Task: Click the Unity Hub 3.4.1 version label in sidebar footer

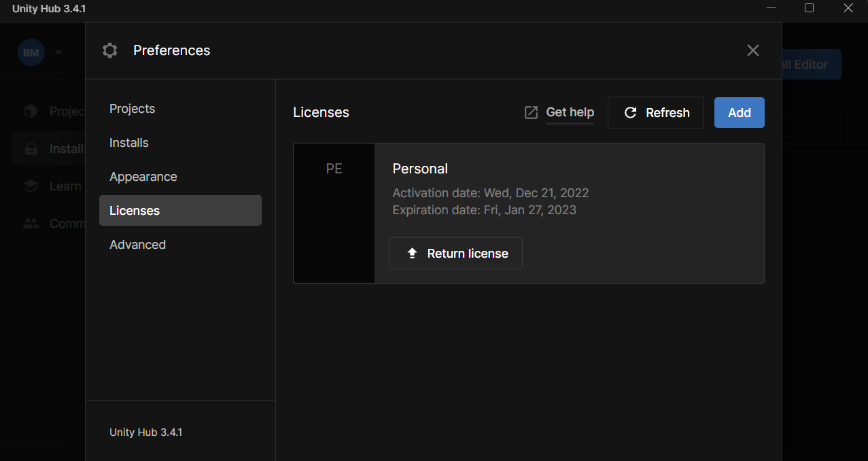Action: (x=145, y=432)
